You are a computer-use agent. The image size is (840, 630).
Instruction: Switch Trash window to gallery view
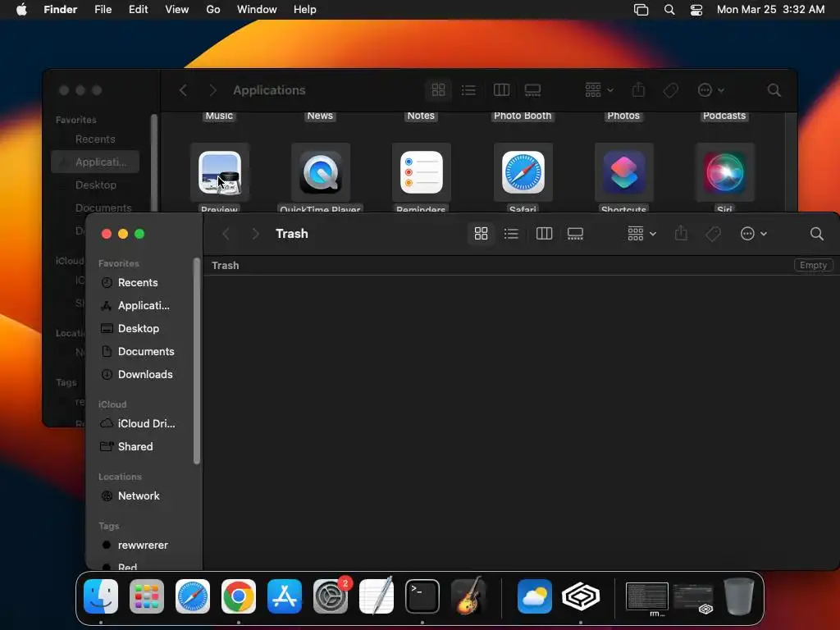pyautogui.click(x=575, y=234)
